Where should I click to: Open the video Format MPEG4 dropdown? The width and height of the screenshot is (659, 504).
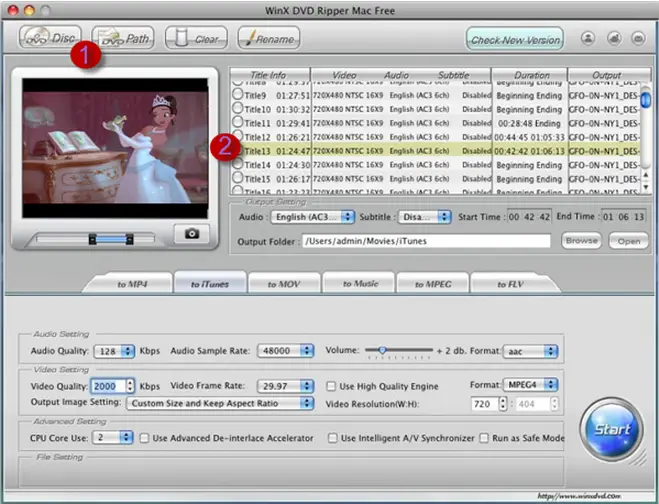coord(530,385)
